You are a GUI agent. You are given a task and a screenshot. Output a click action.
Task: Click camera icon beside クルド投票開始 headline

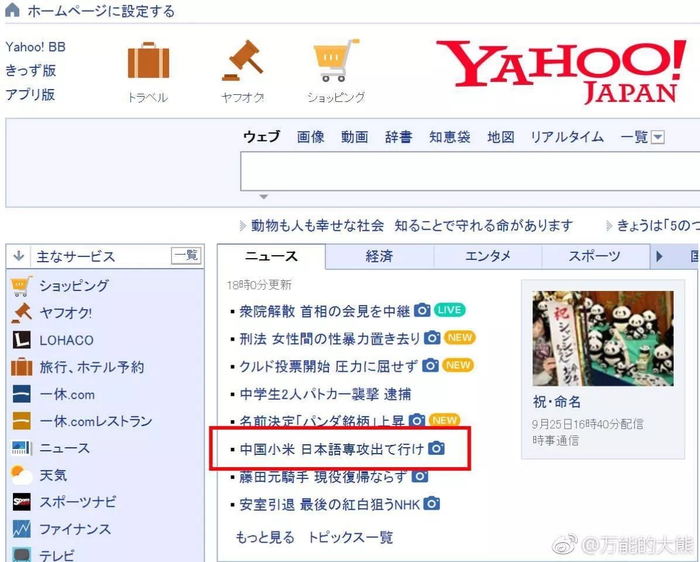point(430,366)
